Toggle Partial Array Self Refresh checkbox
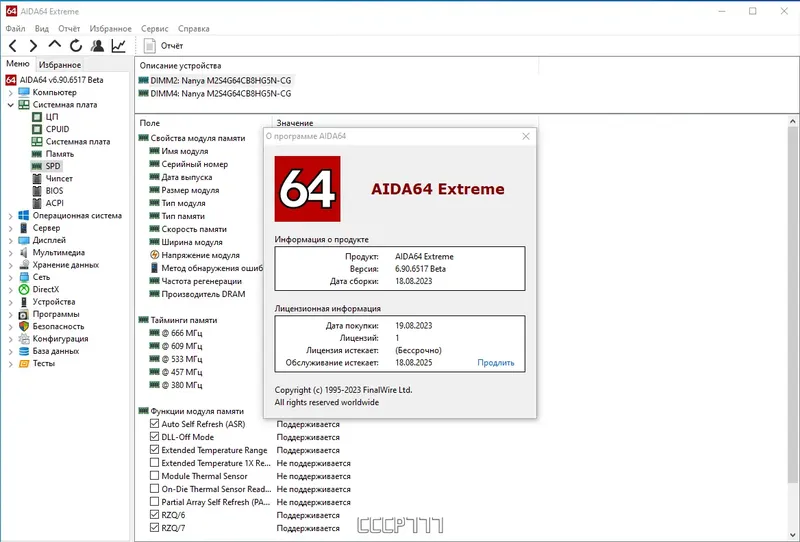Screen dimensions: 800x542 coord(155,502)
